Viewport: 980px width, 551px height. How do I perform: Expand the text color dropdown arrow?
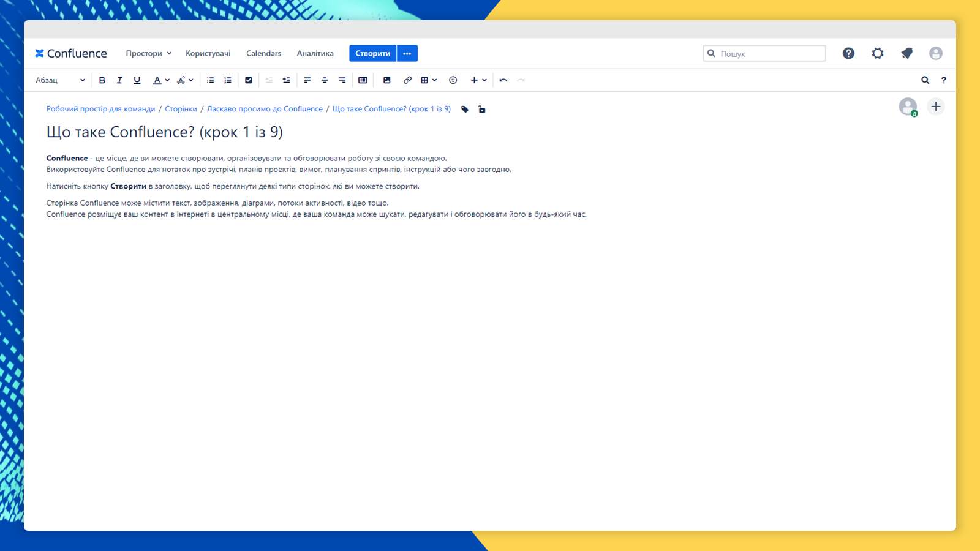pyautogui.click(x=167, y=80)
